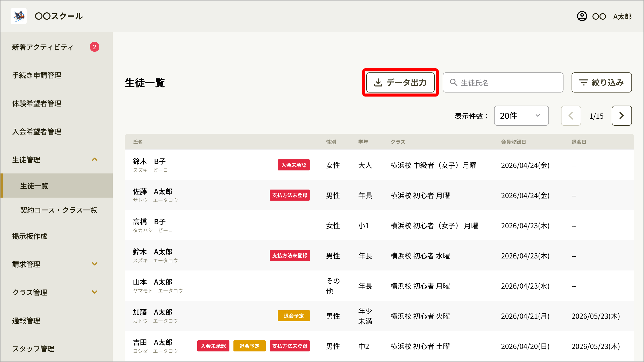Click the 〇〇 A太郎 account name
The height and width of the screenshot is (362, 644).
coord(612,16)
